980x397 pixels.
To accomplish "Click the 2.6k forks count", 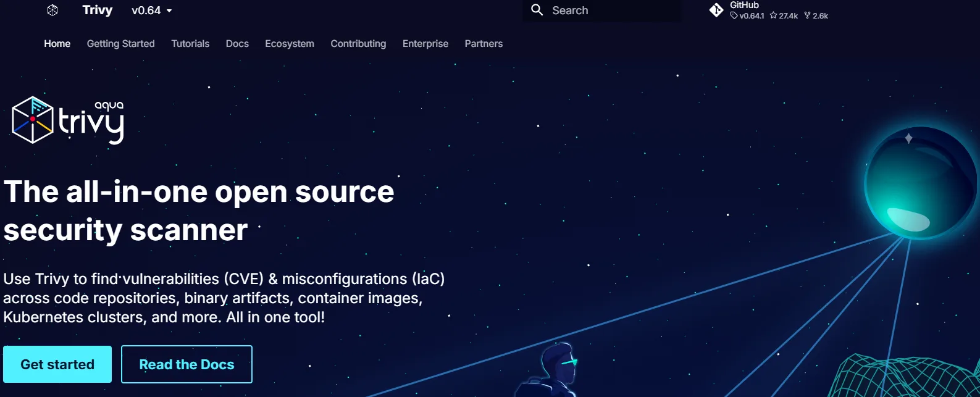I will [x=816, y=16].
